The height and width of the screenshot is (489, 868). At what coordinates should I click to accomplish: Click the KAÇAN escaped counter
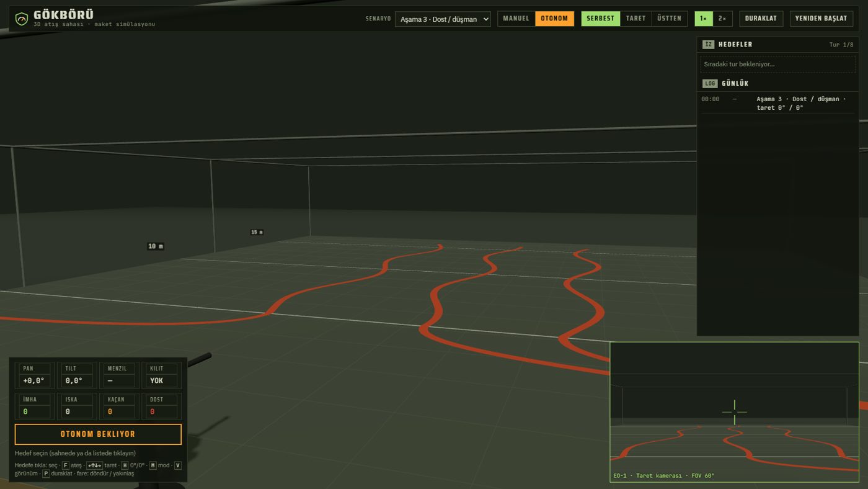[119, 406]
